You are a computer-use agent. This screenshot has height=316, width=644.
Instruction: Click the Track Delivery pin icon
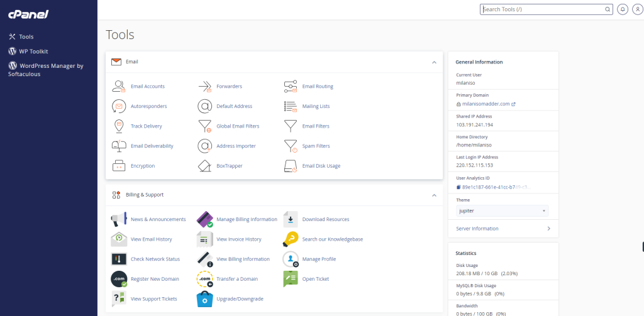pyautogui.click(x=119, y=126)
